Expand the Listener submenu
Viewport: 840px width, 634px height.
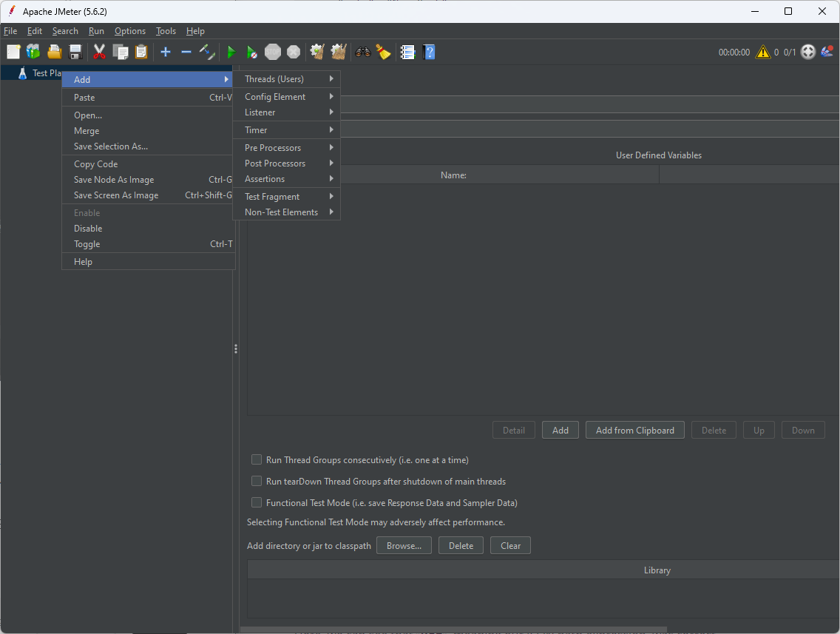coord(287,112)
